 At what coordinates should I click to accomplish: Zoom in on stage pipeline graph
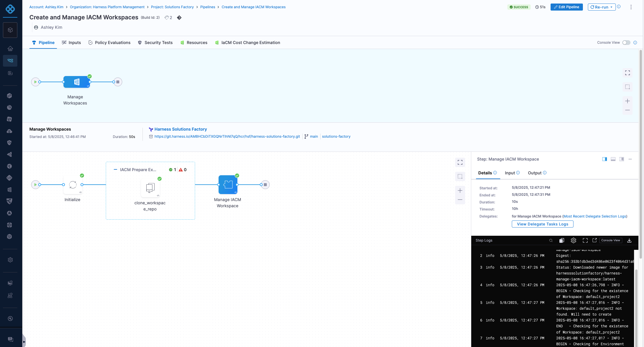(460, 191)
